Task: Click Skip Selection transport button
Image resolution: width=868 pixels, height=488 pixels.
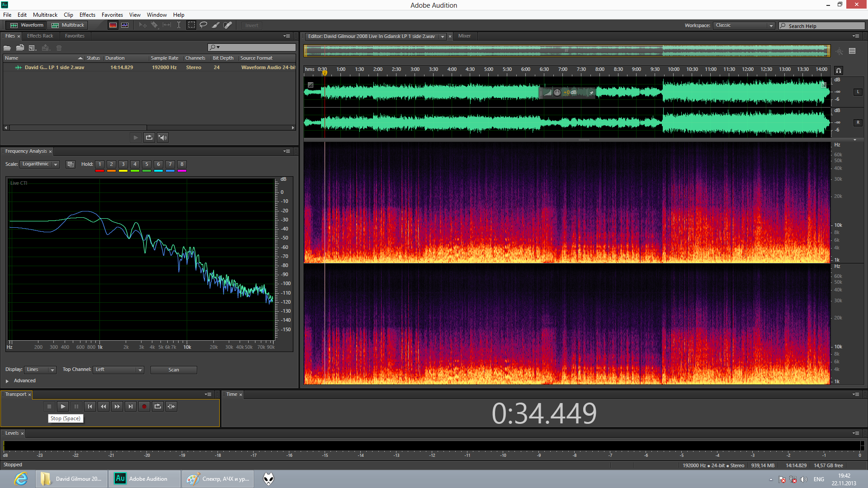Action: point(171,407)
